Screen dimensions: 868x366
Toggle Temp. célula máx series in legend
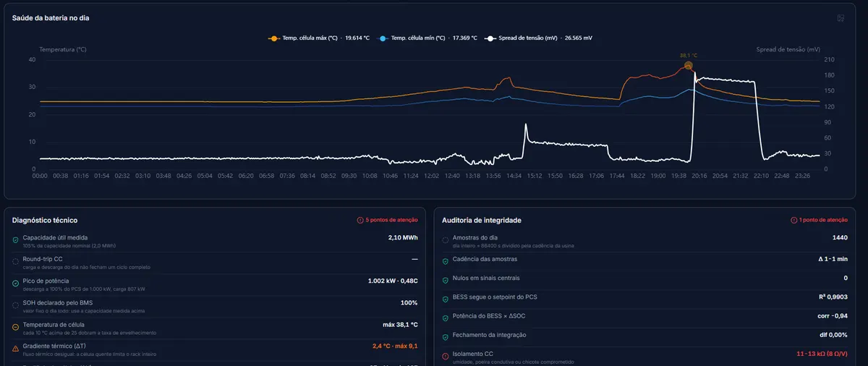(x=319, y=38)
